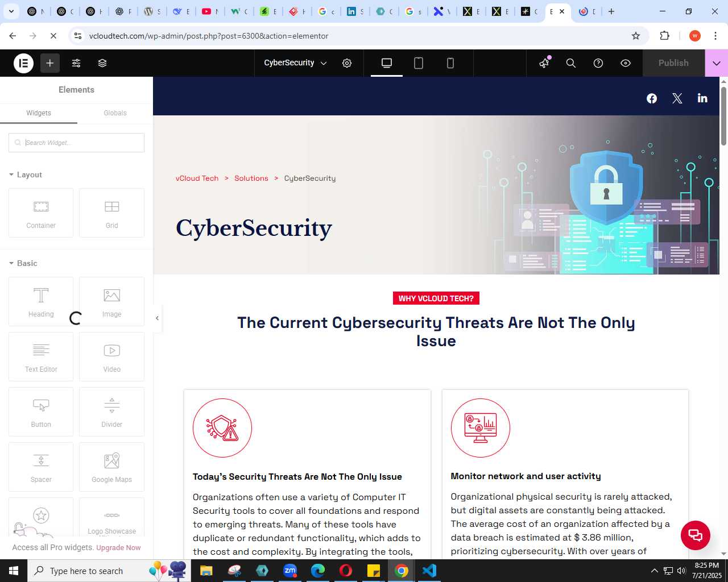Viewport: 728px width, 582px height.
Task: Stop loading the browser page
Action: coord(53,36)
